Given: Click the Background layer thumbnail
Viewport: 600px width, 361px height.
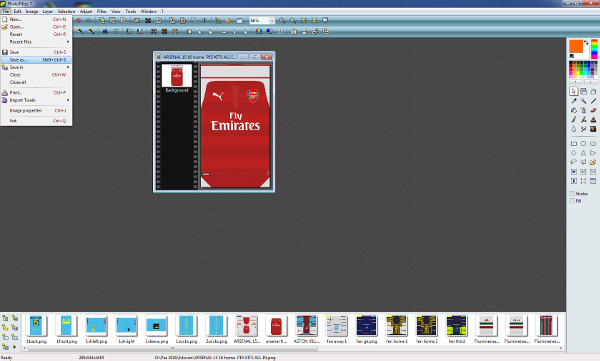Looking at the screenshot, I should 177,75.
